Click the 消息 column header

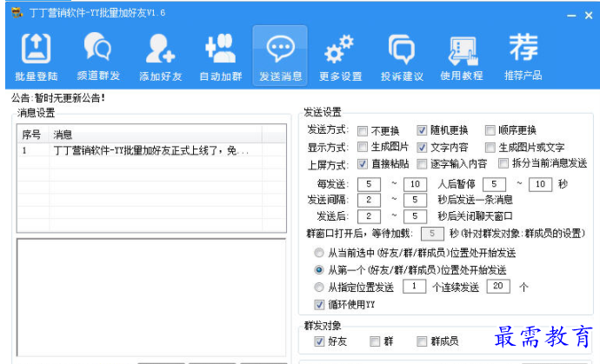click(x=156, y=135)
